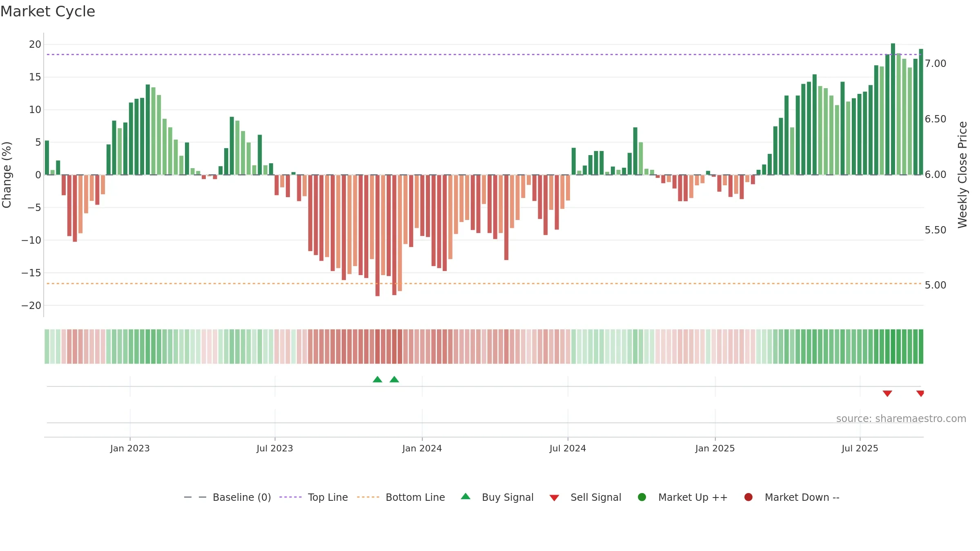Viewport: 980px width, 551px height.
Task: Click the source: sharemaestro.com text
Action: pos(901,419)
